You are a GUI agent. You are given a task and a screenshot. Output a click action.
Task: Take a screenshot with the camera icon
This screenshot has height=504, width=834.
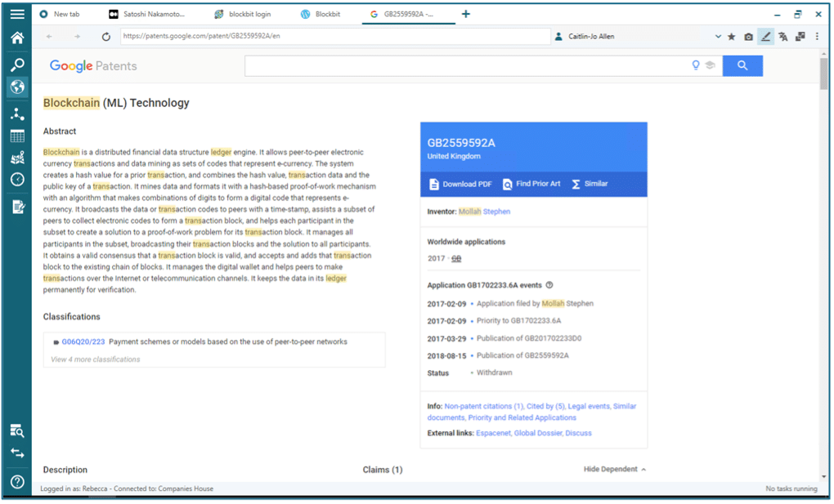coord(748,37)
